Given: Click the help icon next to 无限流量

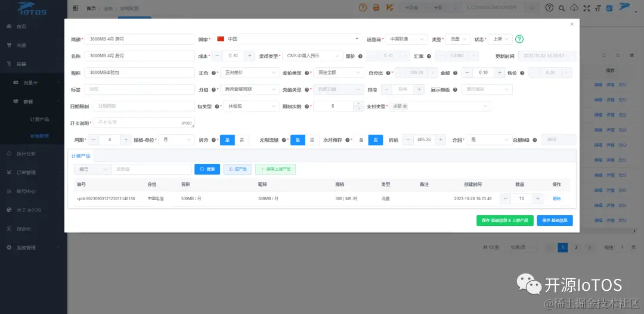Looking at the screenshot, I should click(x=284, y=140).
